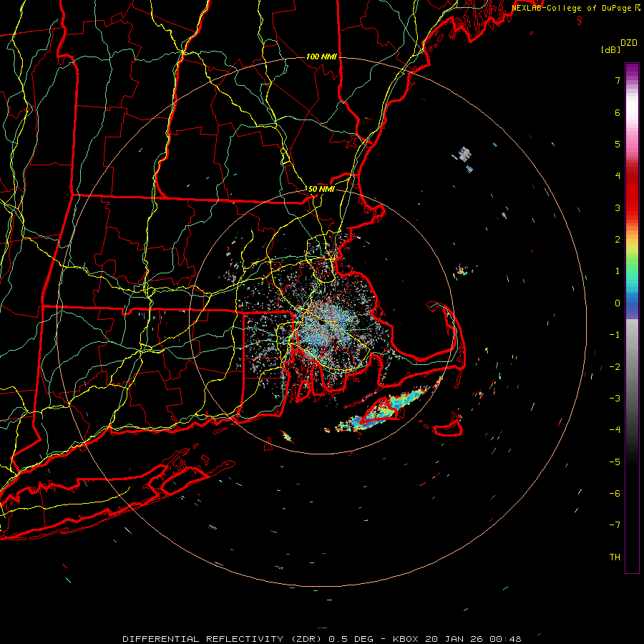Select the -6 value on the dB scale
The image size is (644, 644).
[x=615, y=493]
